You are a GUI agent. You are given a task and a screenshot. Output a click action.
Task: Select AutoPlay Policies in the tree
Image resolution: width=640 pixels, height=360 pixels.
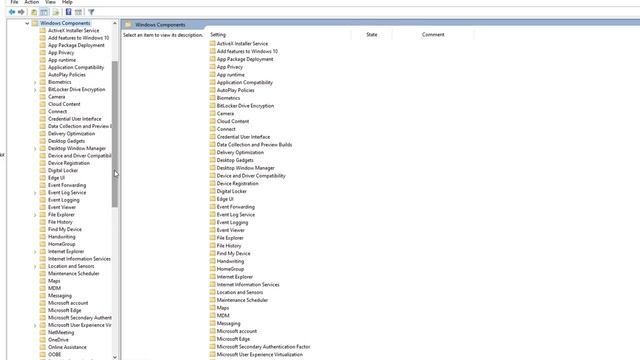tap(67, 75)
